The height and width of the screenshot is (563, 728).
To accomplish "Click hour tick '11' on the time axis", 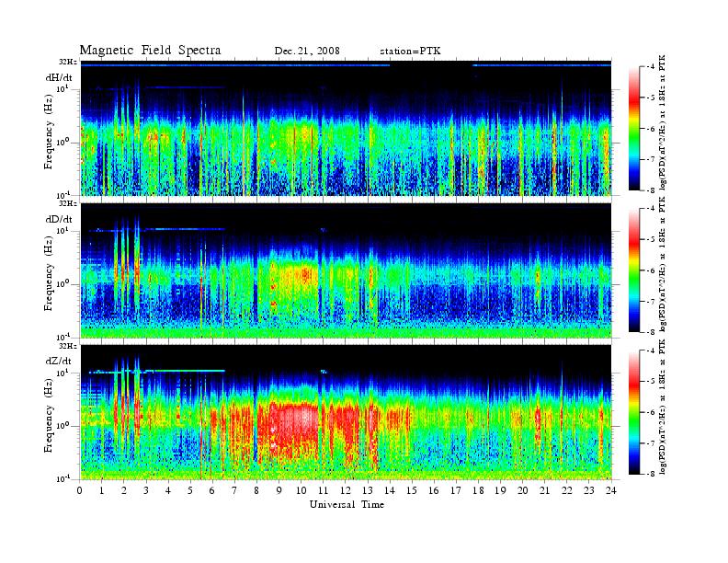I will click(x=324, y=490).
